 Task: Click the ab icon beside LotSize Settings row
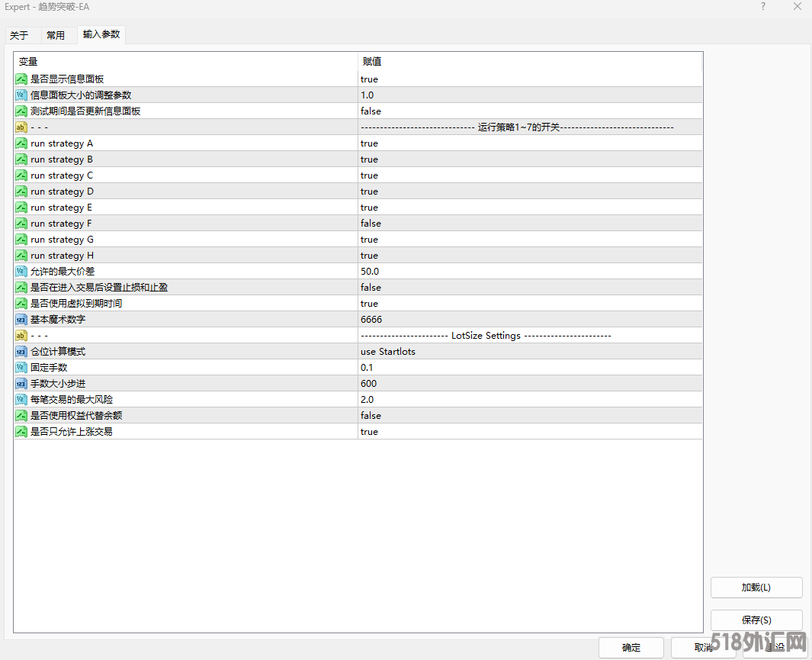[x=21, y=336]
